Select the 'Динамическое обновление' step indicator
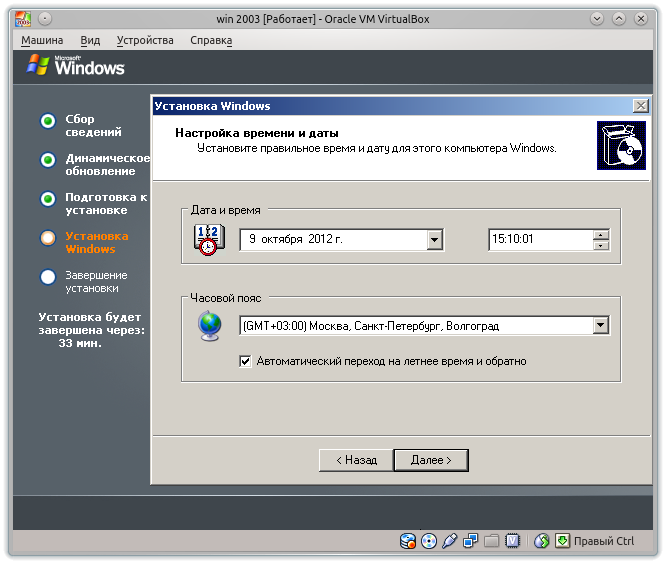Viewport: 666px width, 564px height. 48,160
